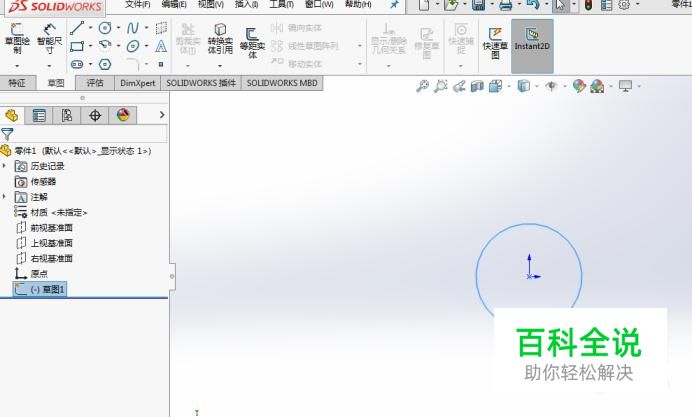Click 转换实体引用 convert entities
Viewport: 692px width, 417px height.
pos(220,38)
